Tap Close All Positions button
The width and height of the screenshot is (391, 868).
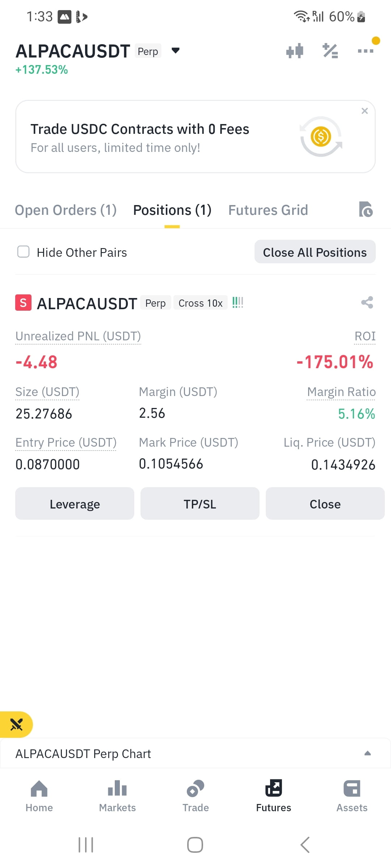coord(315,252)
